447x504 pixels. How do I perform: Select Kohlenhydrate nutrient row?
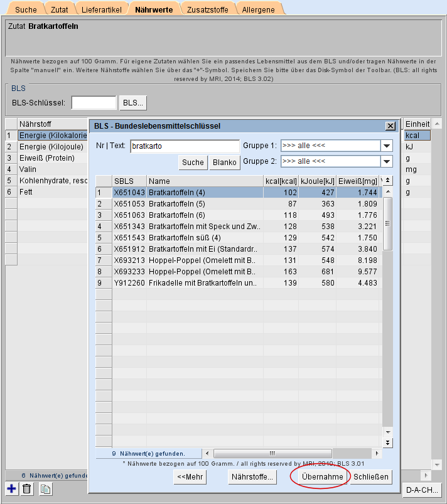(x=47, y=181)
